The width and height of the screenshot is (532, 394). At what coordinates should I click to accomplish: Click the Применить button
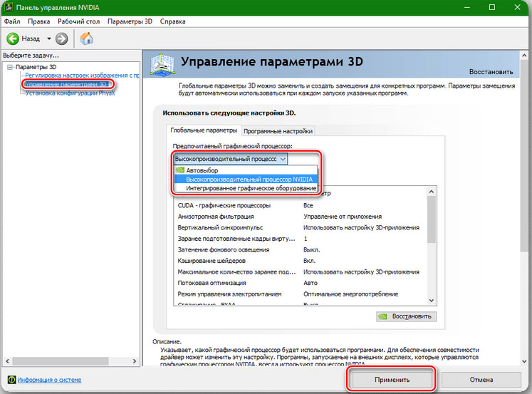[392, 380]
